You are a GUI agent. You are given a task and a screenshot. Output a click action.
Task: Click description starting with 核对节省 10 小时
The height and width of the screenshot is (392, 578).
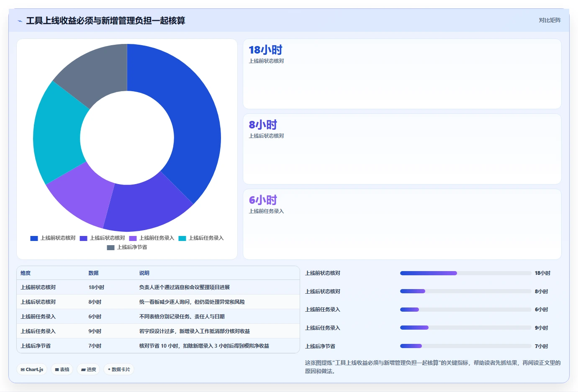point(204,346)
